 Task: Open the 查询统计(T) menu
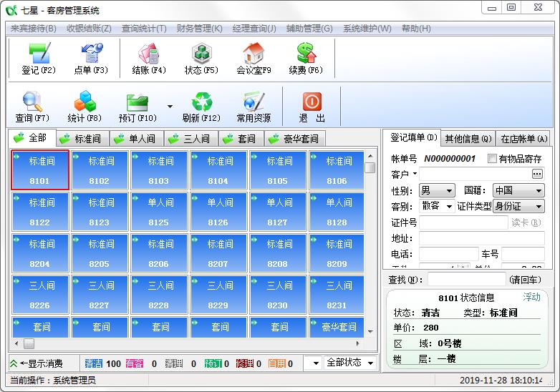144,28
